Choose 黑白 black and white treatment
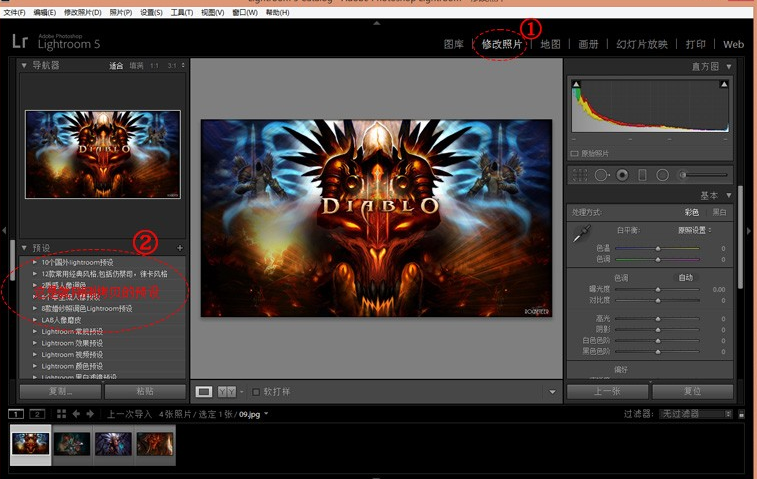 point(719,212)
